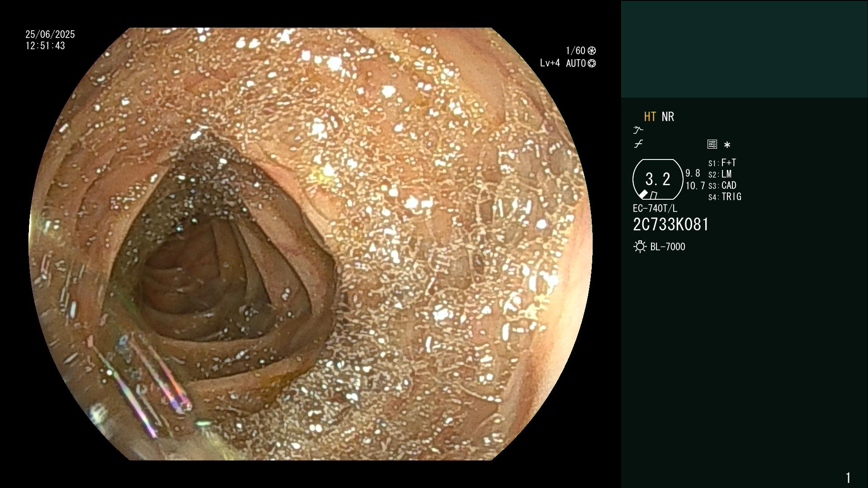Click the hollow channel marker in the scope diagram
Screen dimensions: 868x488
tap(654, 195)
